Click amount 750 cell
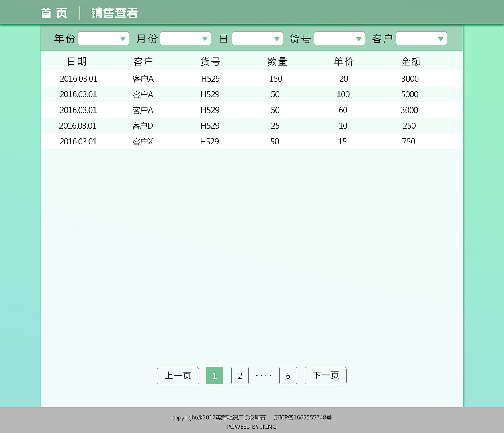Screen dimensions: 504x433 click(409, 142)
